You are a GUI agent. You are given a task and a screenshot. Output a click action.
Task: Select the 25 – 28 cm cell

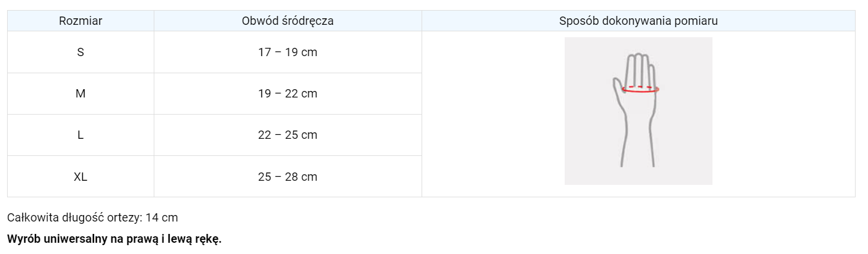287,176
